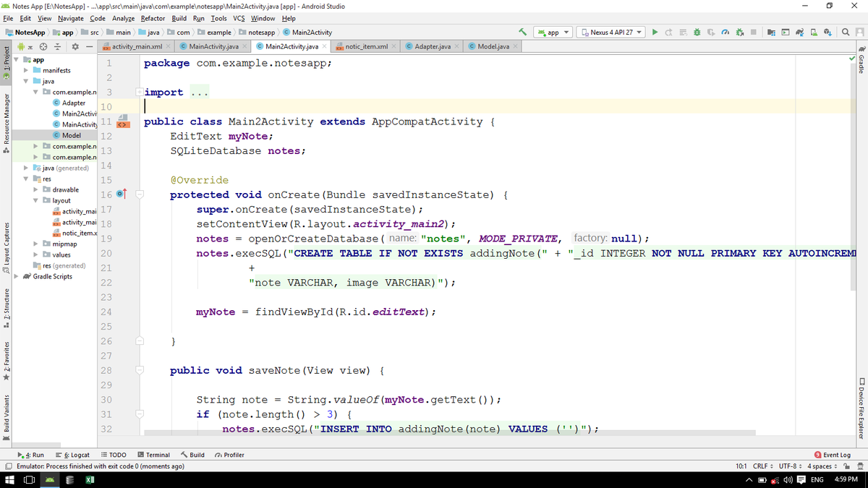Click the Stop square icon
Image resolution: width=868 pixels, height=488 pixels.
pyautogui.click(x=753, y=32)
